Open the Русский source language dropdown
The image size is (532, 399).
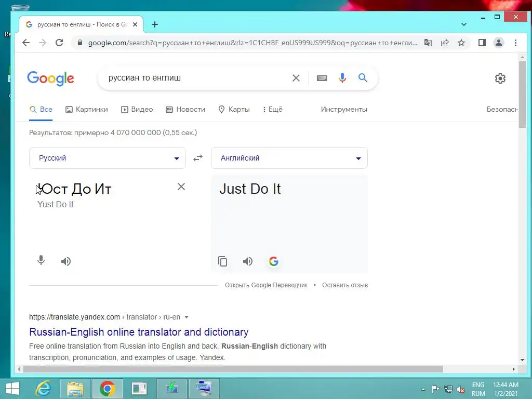[107, 158]
